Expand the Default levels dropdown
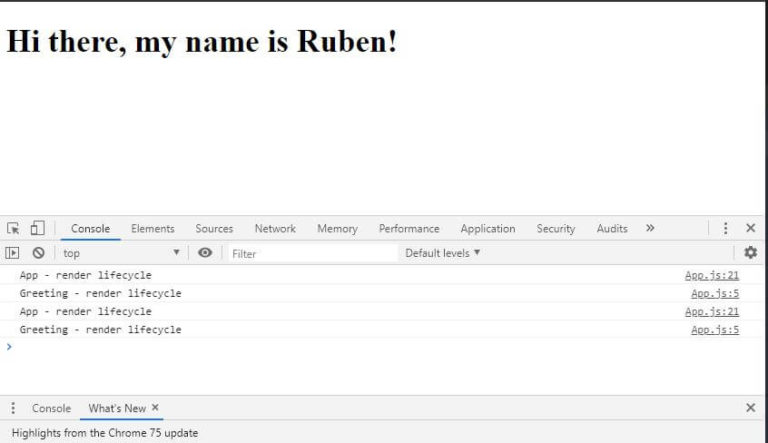The width and height of the screenshot is (768, 443). coord(442,253)
